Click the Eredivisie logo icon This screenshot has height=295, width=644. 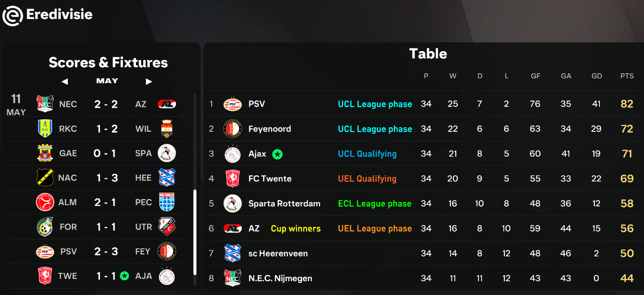click(x=12, y=15)
